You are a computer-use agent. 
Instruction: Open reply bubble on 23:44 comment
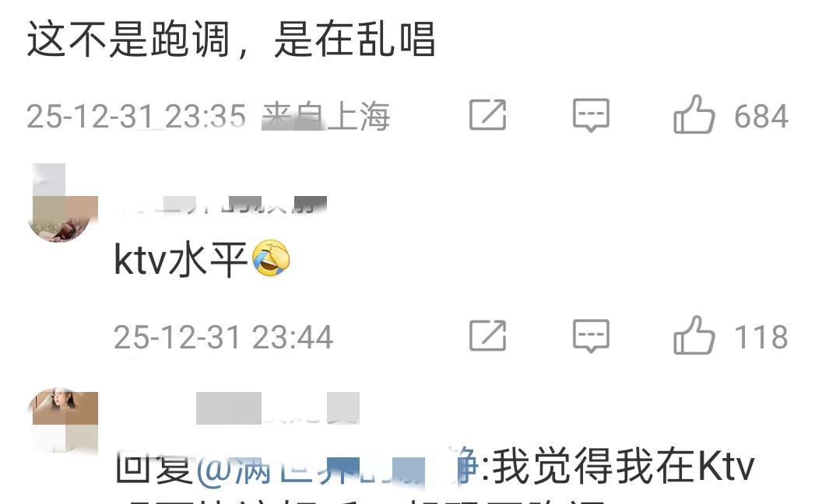click(591, 336)
